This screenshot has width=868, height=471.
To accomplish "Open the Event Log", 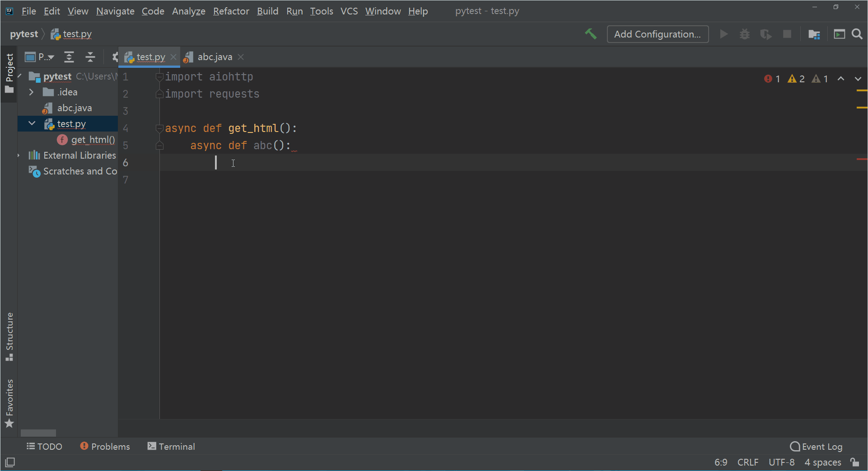I will [816, 446].
